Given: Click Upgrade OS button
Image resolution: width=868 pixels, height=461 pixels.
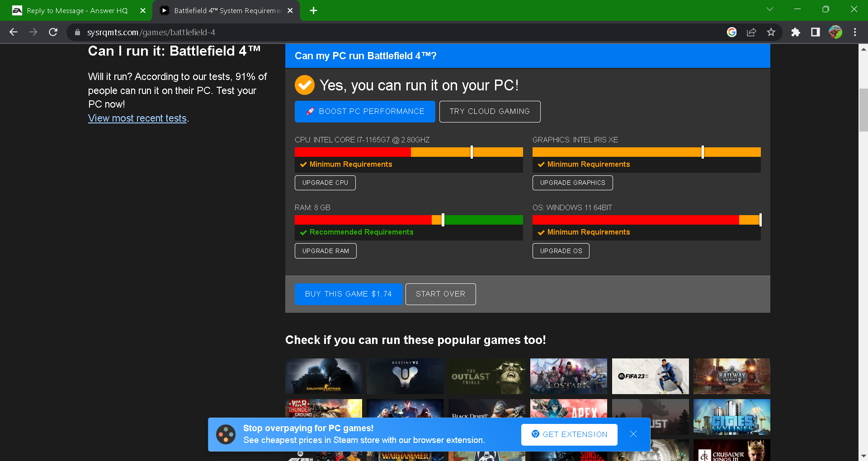Looking at the screenshot, I should coord(561,251).
